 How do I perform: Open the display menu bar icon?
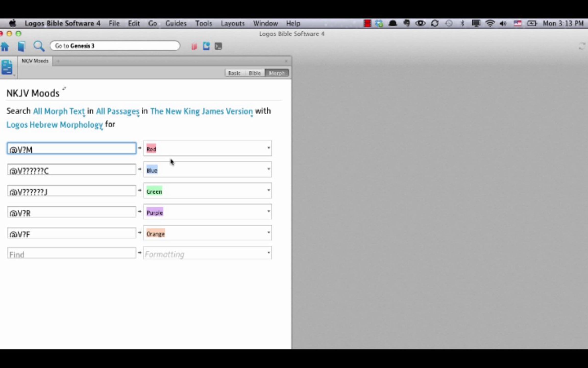pos(476,24)
